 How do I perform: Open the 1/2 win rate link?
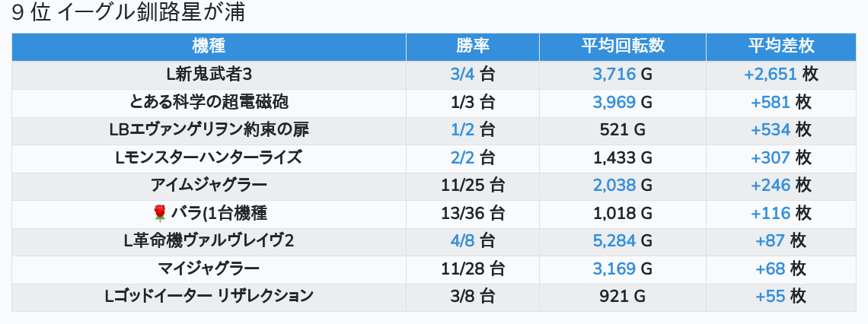tap(462, 129)
